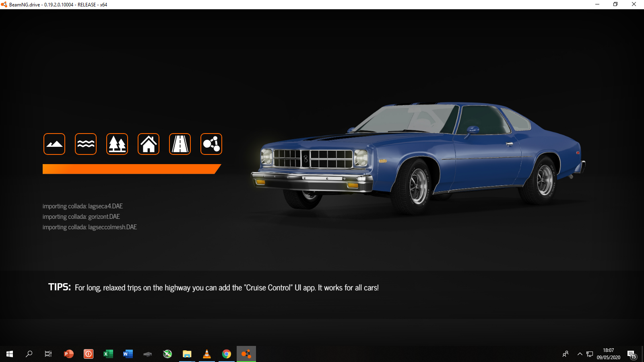The height and width of the screenshot is (362, 644).
Task: Close the BeamNG.drive window
Action: 634,4
